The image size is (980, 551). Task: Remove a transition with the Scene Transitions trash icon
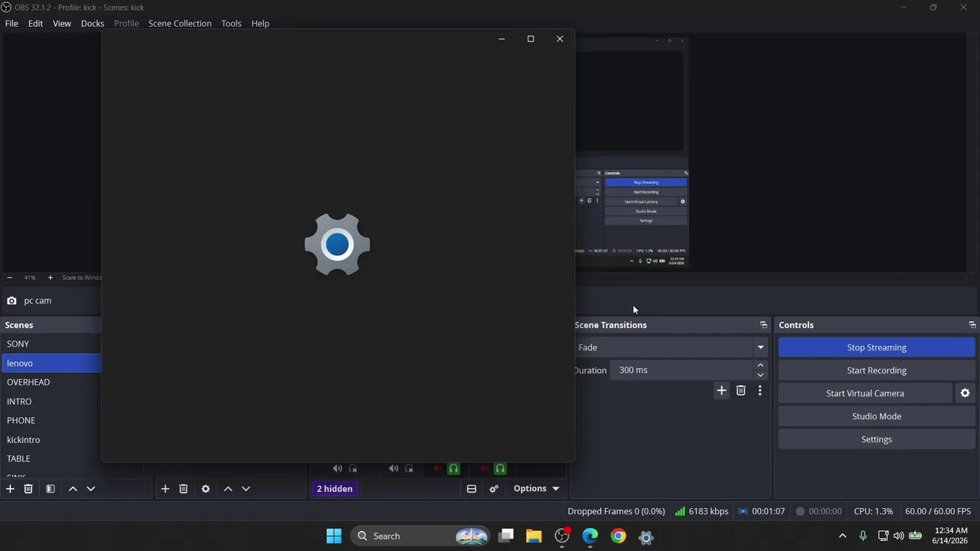(740, 390)
